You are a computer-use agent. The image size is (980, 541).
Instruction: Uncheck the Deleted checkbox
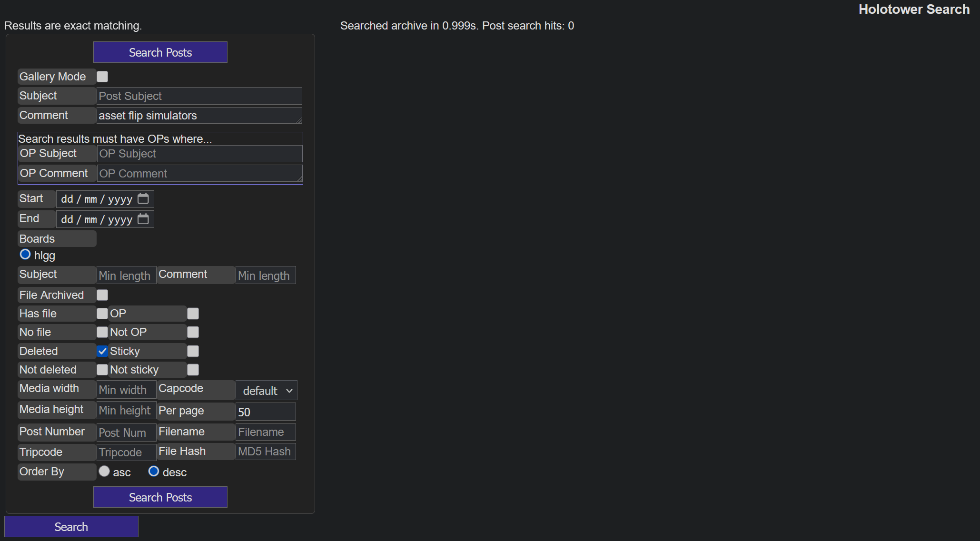click(x=102, y=351)
